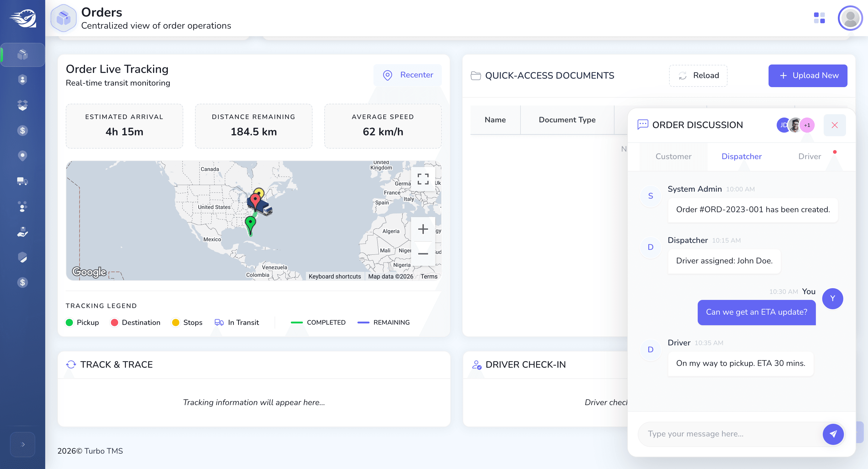Screen dimensions: 868x469
Task: Switch to the Customer chat tab
Action: [x=673, y=156]
